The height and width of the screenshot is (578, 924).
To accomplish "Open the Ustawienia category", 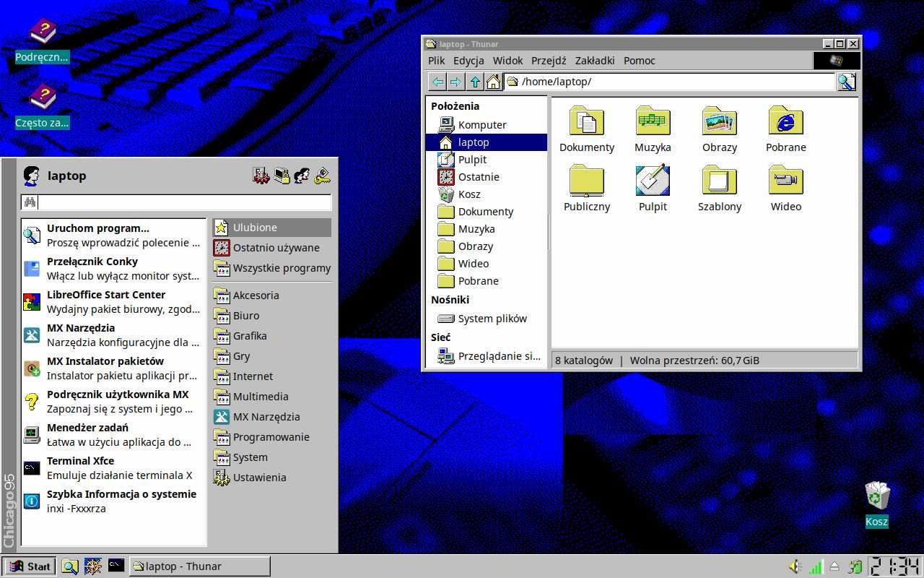I will [272, 478].
